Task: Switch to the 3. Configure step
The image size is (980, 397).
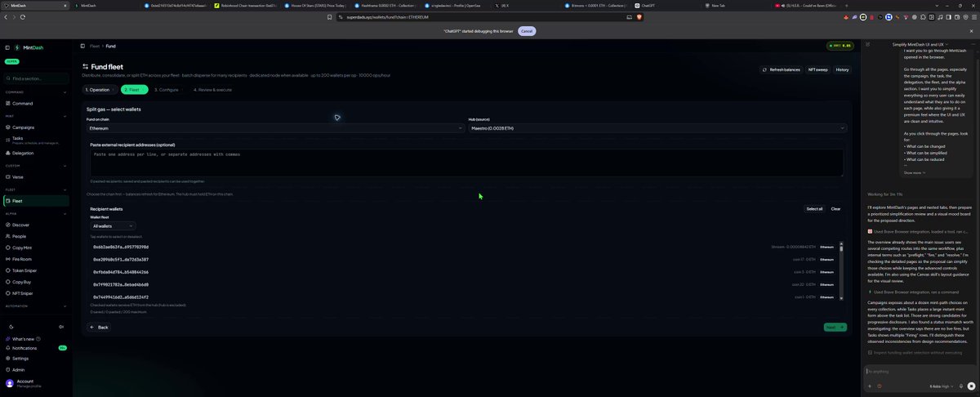Action: [167, 90]
